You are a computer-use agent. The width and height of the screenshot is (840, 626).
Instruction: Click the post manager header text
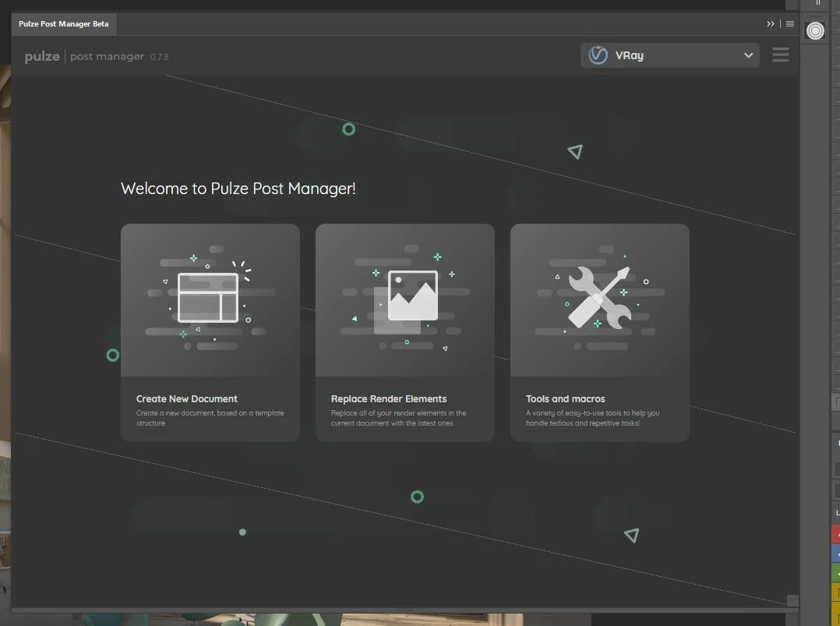108,56
